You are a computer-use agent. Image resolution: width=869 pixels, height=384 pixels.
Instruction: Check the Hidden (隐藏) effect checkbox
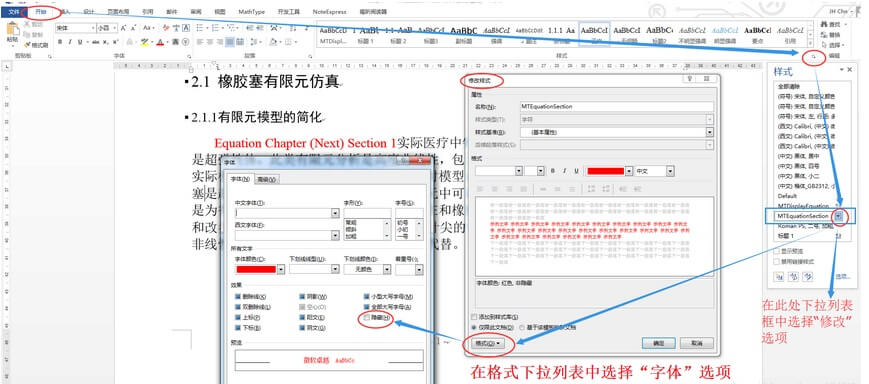[x=367, y=318]
